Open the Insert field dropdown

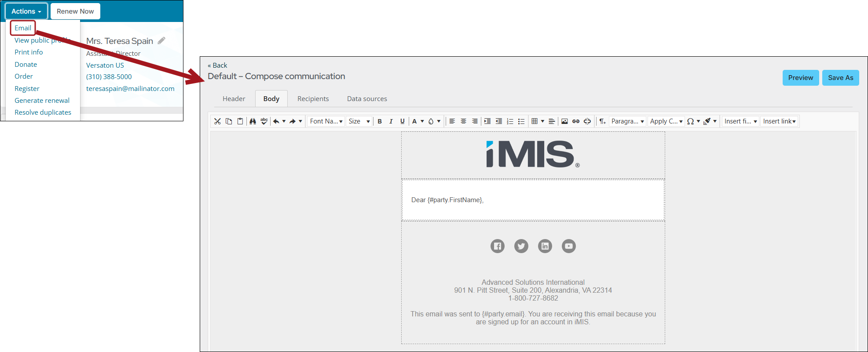coord(740,121)
